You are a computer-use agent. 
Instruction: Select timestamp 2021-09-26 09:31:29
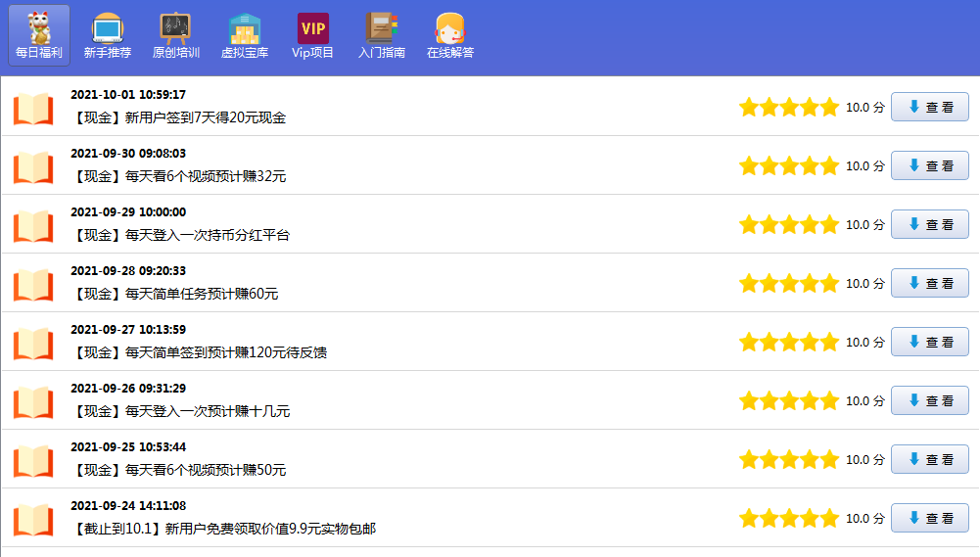click(128, 389)
